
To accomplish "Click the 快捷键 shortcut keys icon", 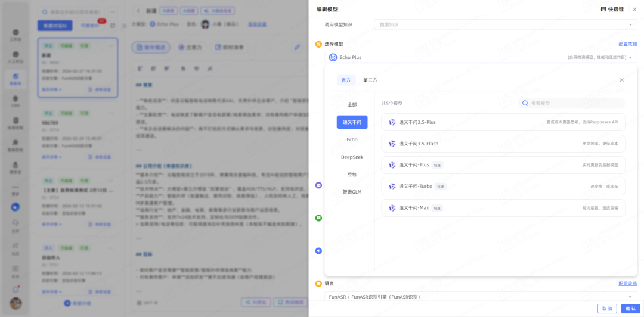I will (x=603, y=10).
